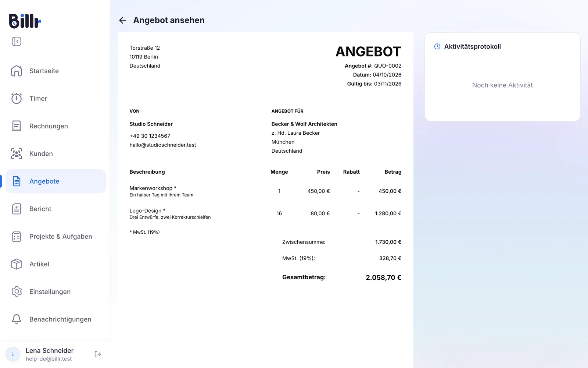Go to Bericht in the sidebar

click(56, 209)
